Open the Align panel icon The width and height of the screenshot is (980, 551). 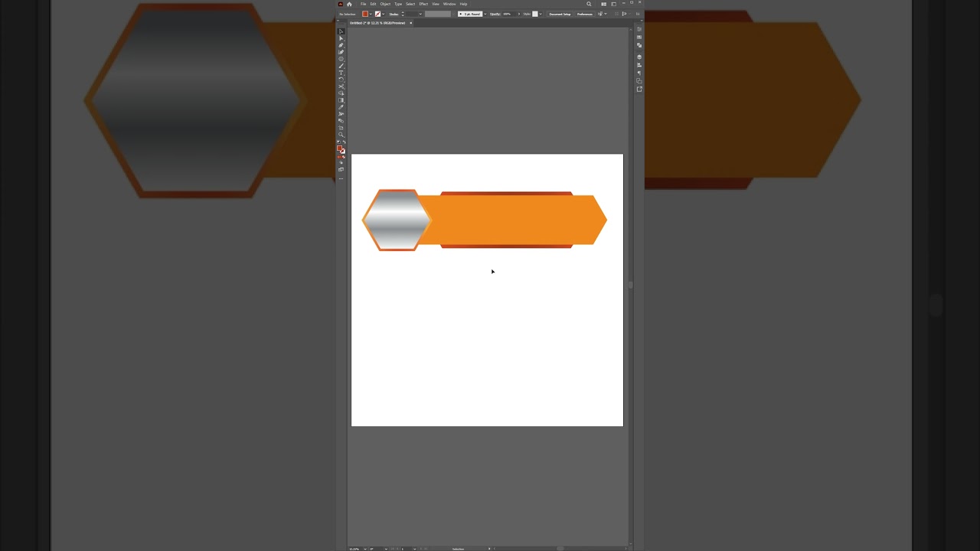[x=639, y=65]
